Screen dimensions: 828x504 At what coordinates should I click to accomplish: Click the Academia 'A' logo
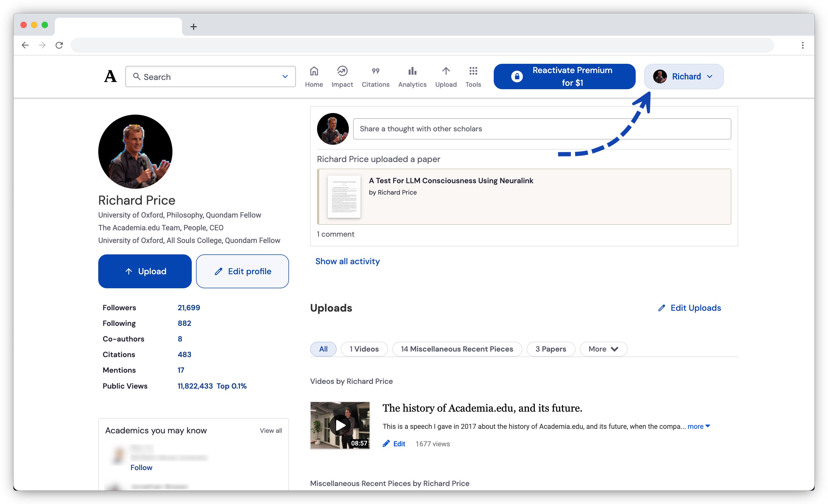(x=110, y=76)
